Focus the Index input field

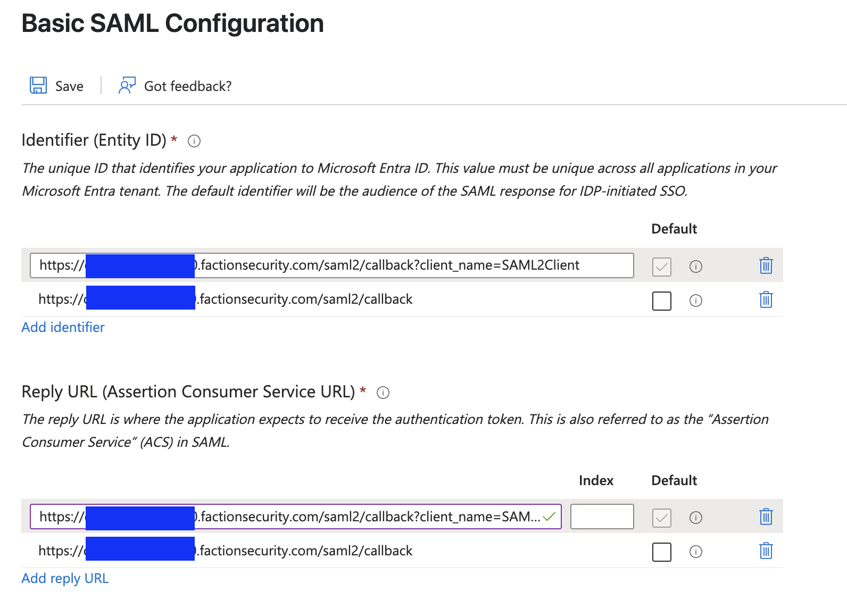pyautogui.click(x=602, y=517)
